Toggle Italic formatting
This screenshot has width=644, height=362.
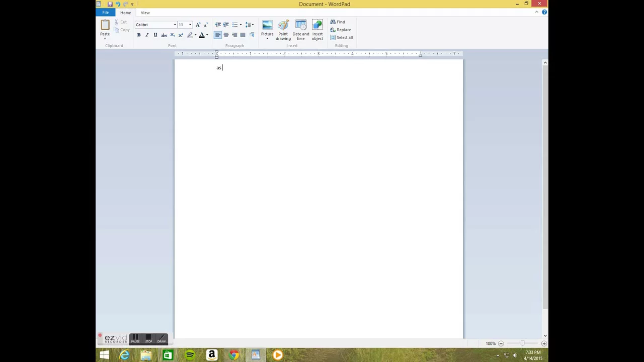(x=147, y=35)
